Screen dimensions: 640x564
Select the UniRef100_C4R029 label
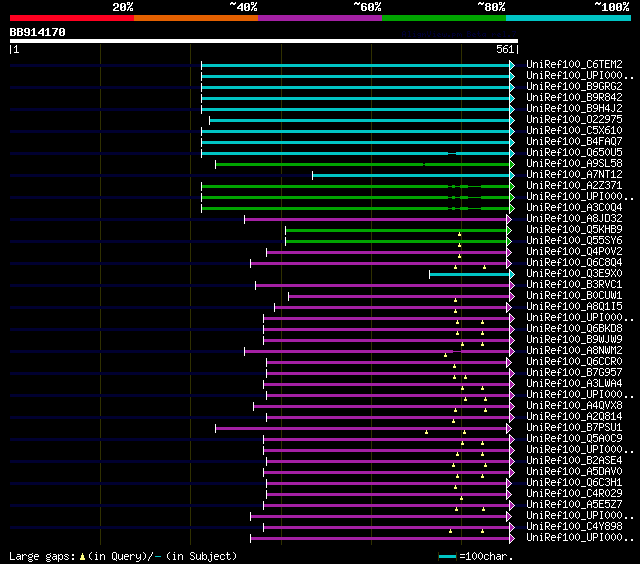coord(574,494)
